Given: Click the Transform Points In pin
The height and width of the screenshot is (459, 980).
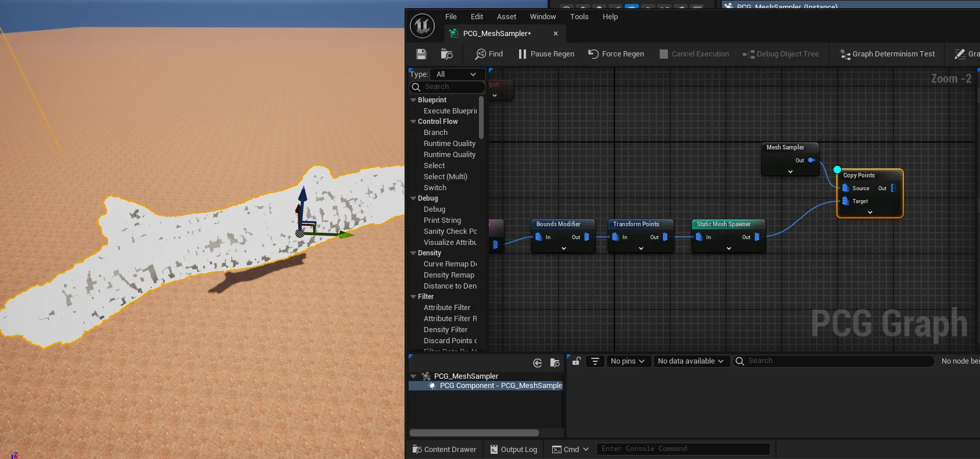Looking at the screenshot, I should point(616,237).
